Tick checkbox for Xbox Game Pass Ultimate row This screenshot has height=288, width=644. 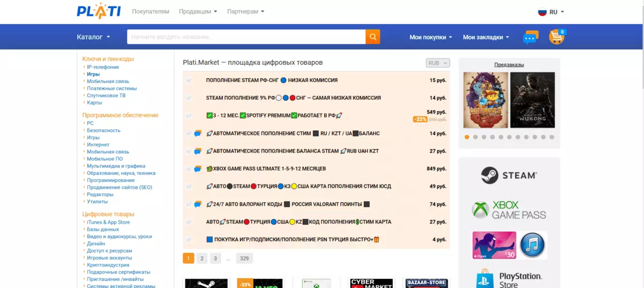click(189, 169)
